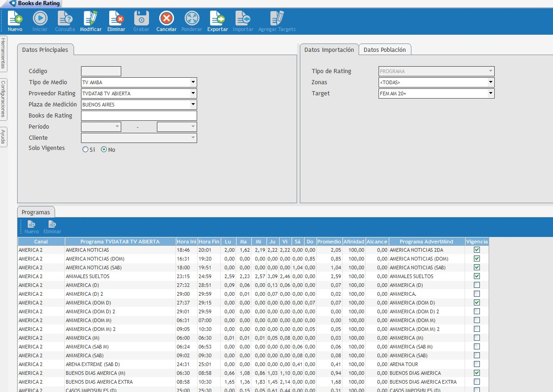
Task: Click the Agregar Targets icon
Action: click(x=277, y=19)
